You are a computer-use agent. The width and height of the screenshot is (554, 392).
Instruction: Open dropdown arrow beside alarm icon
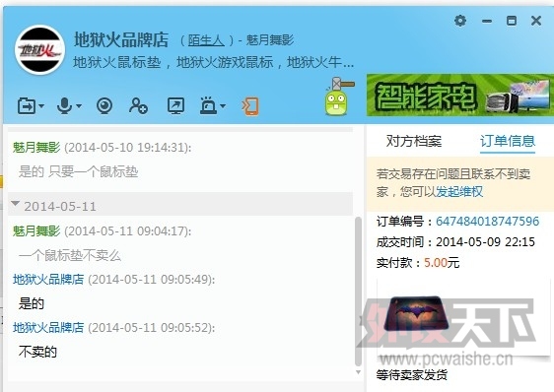[223, 105]
